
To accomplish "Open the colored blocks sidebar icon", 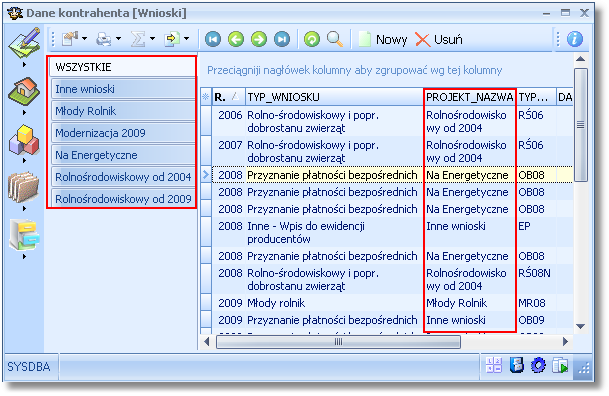I will click(24, 139).
